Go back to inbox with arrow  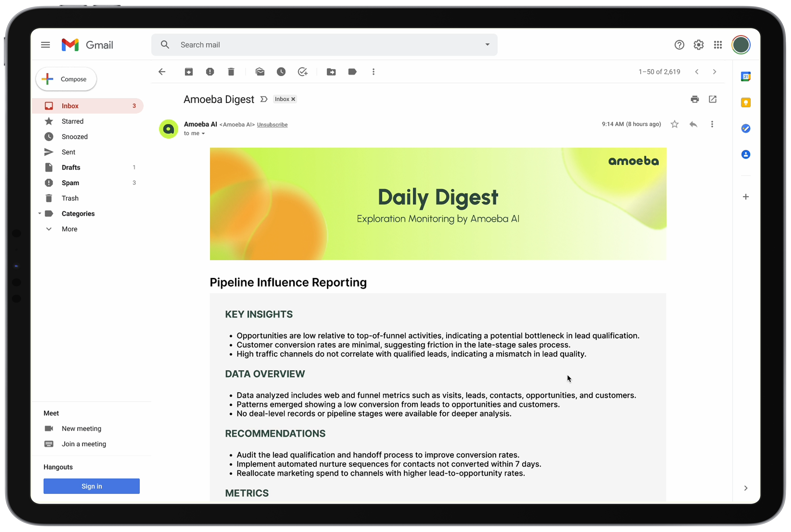point(162,72)
